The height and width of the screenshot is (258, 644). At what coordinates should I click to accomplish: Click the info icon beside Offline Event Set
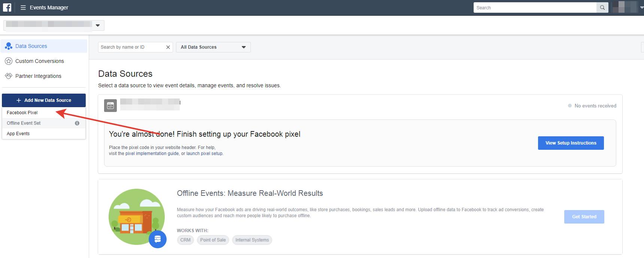pos(77,123)
